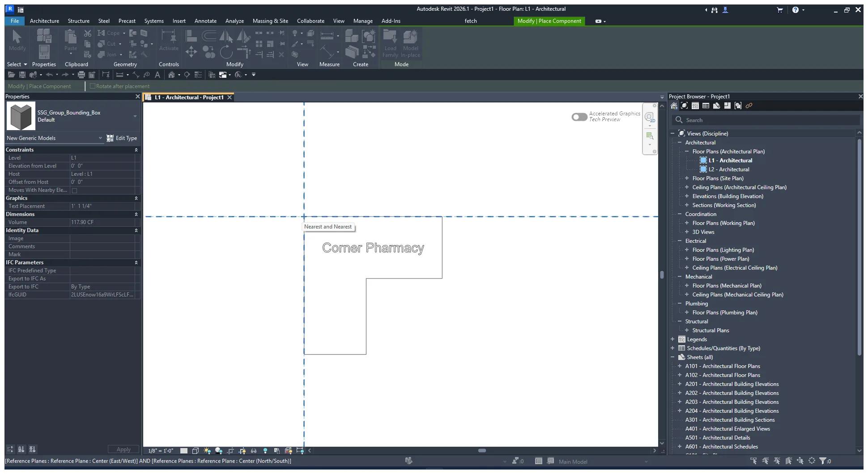Click the selection filter funnel in status bar
The width and height of the screenshot is (868, 474).
click(x=823, y=461)
